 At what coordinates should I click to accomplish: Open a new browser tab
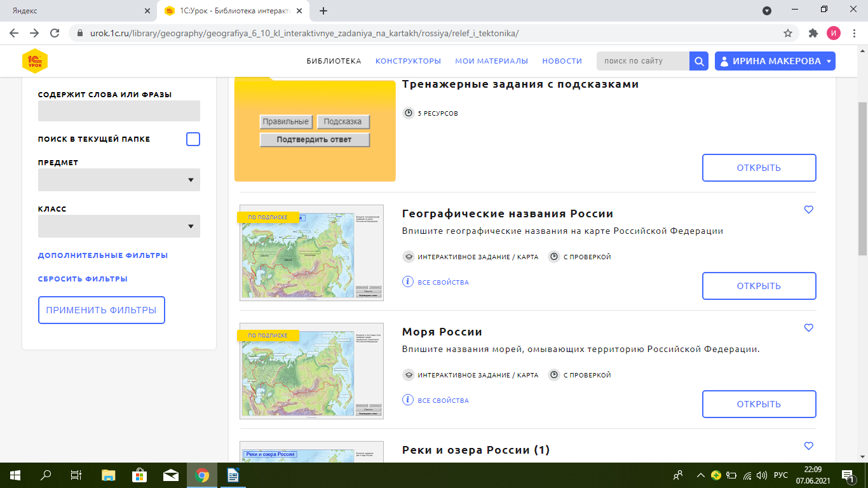323,11
